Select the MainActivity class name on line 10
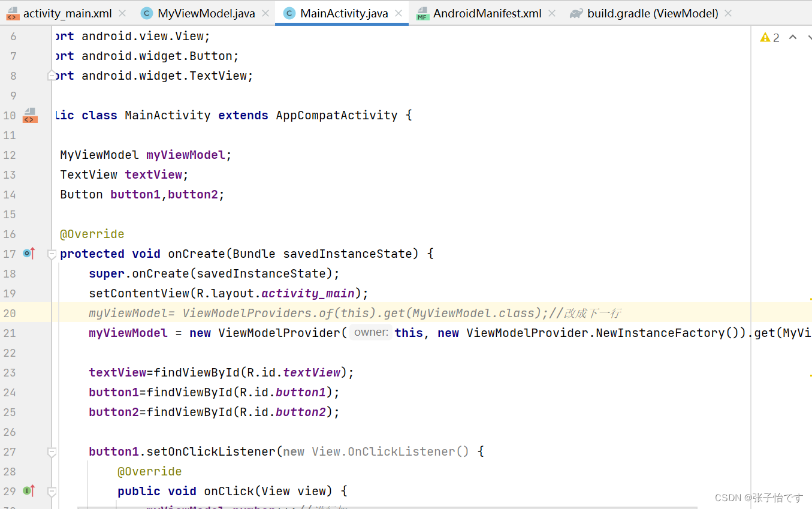The image size is (812, 509). click(167, 115)
